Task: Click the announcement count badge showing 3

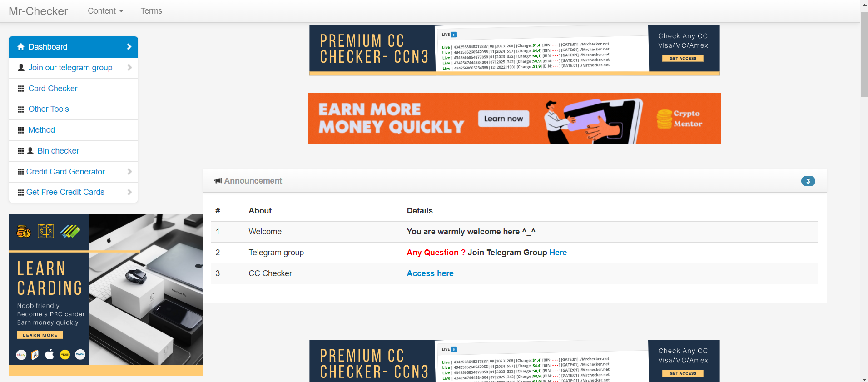Action: (808, 181)
